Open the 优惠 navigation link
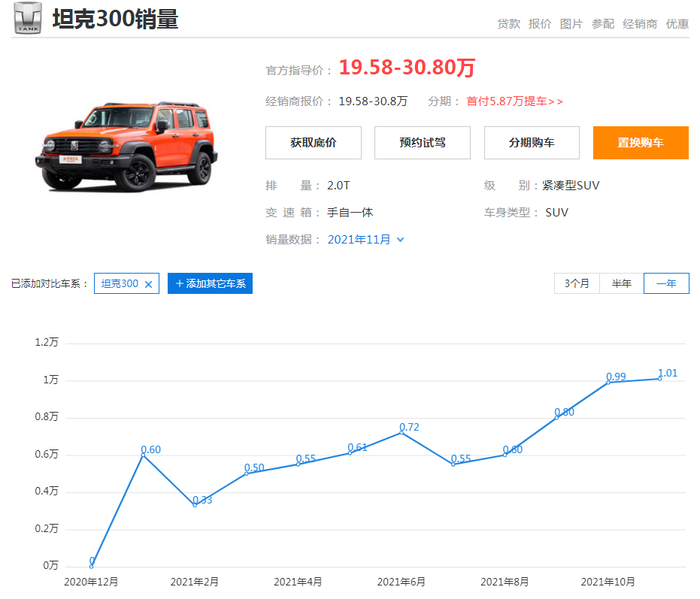The height and width of the screenshot is (599, 700). click(x=677, y=23)
